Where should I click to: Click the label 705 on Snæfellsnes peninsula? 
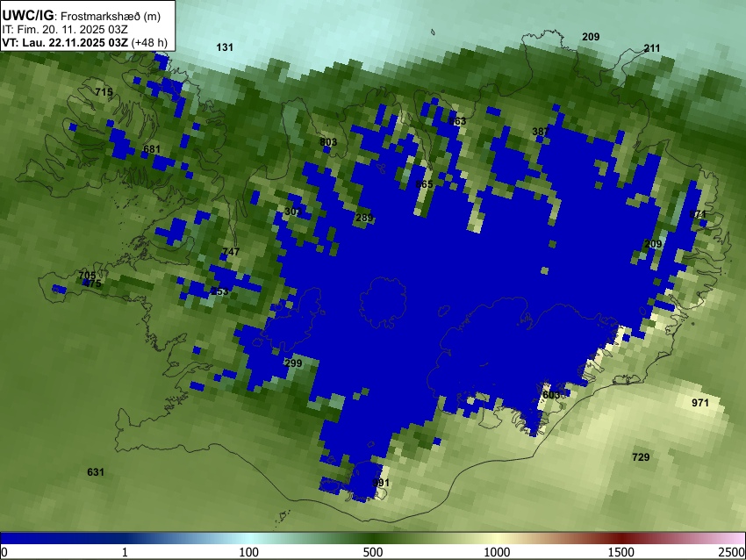pyautogui.click(x=87, y=275)
